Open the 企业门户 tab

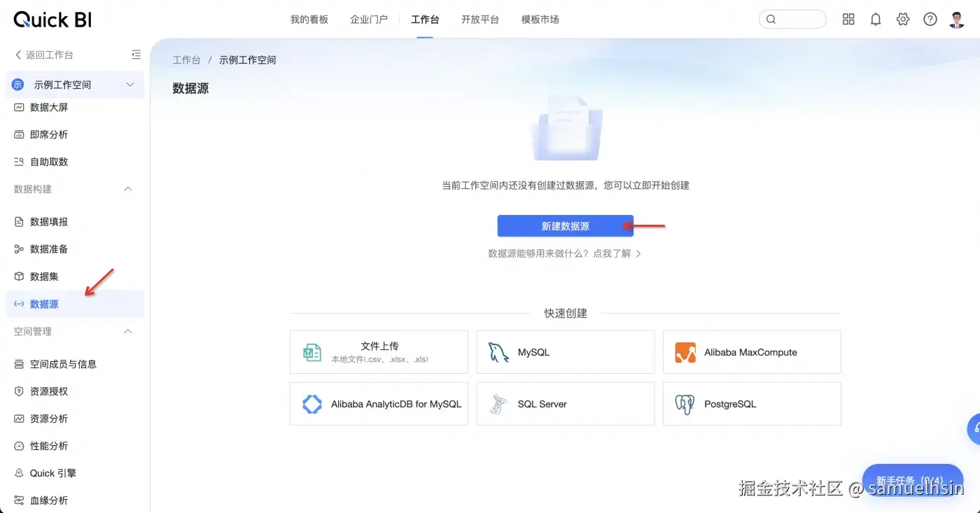[x=369, y=20]
